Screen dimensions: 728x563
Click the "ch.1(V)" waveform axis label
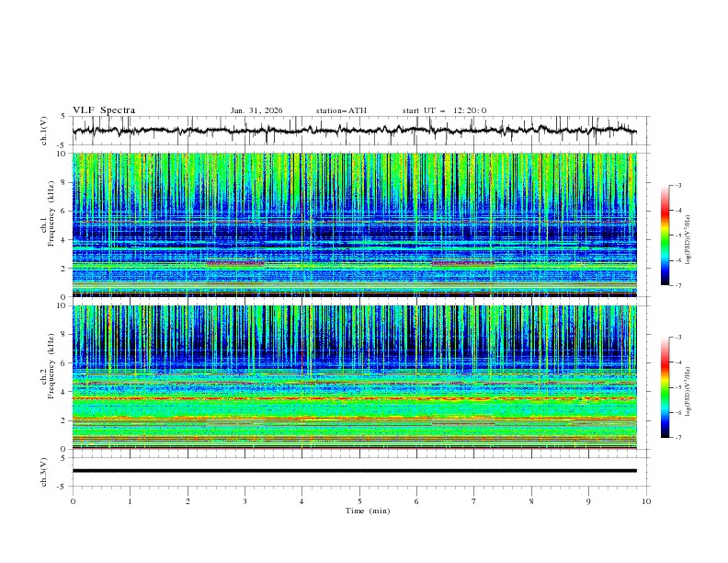[44, 131]
